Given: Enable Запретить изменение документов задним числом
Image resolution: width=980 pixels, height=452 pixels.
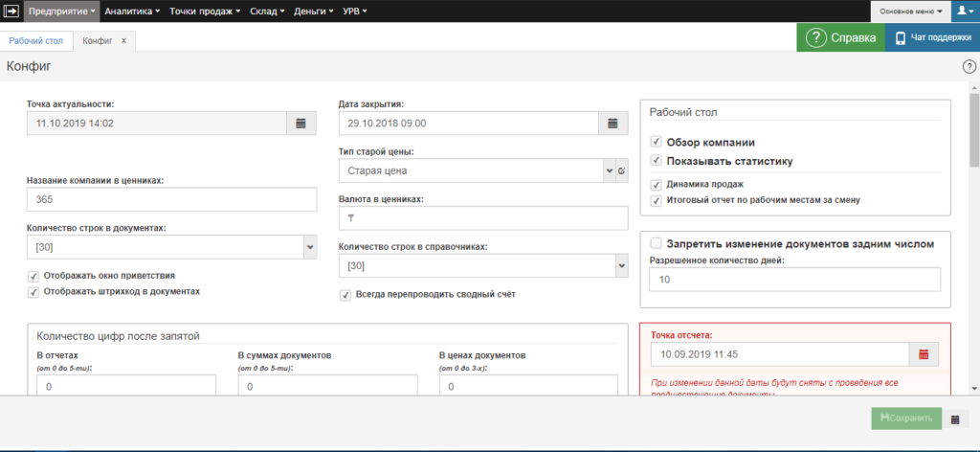Looking at the screenshot, I should (x=656, y=243).
